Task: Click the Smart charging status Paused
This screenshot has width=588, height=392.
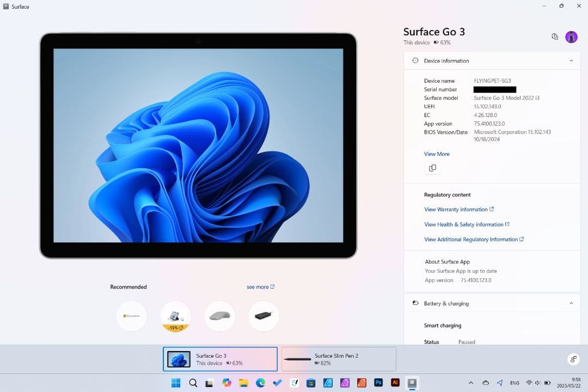Action: click(467, 342)
